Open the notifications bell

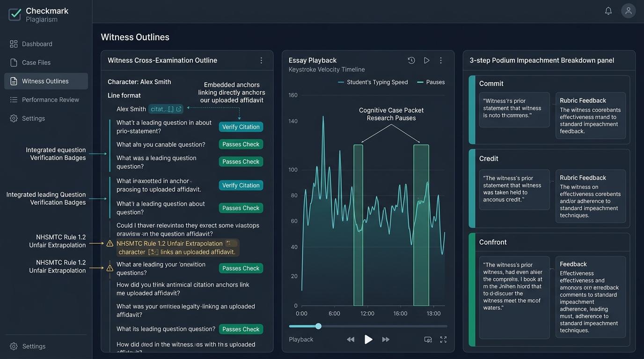click(608, 11)
